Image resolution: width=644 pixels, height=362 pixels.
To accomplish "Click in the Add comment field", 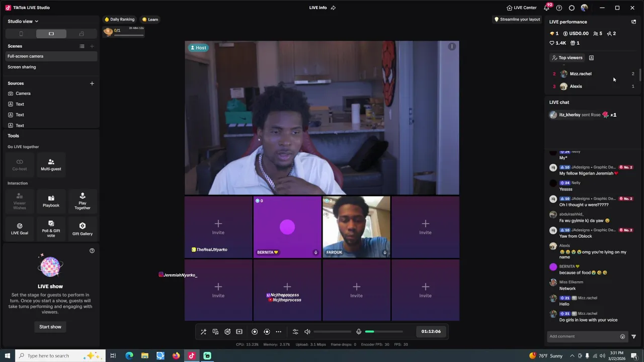I will click(583, 336).
